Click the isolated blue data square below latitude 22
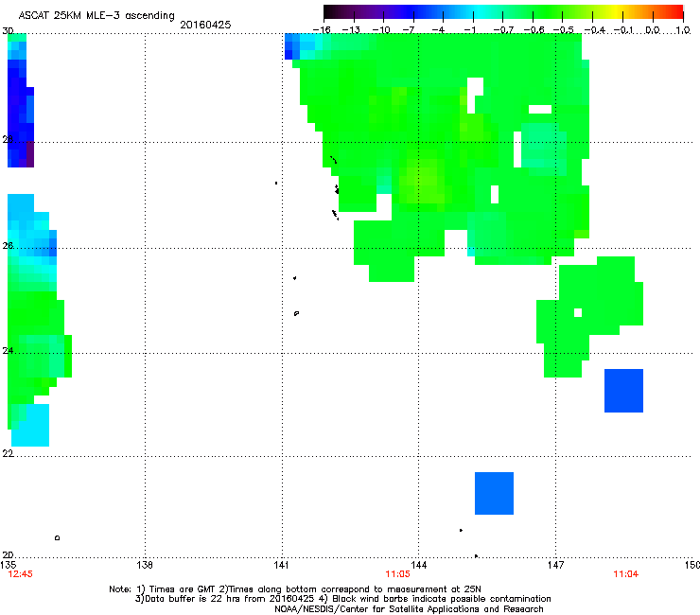Viewport: 700px width, 615px height. click(x=494, y=493)
